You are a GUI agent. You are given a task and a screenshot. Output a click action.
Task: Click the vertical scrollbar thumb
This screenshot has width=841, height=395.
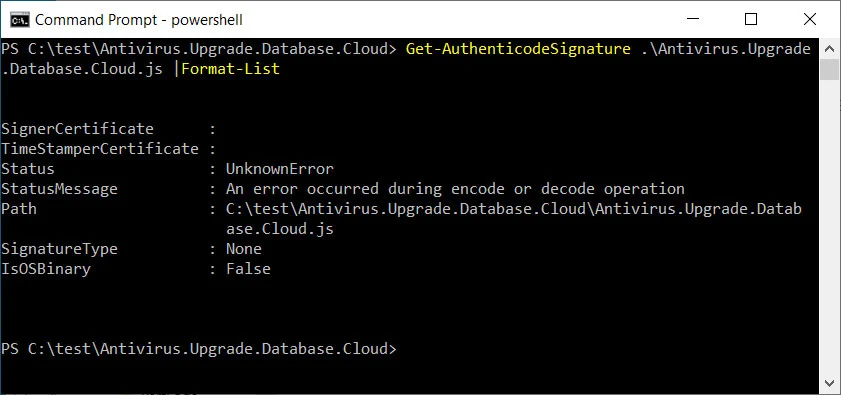click(829, 69)
